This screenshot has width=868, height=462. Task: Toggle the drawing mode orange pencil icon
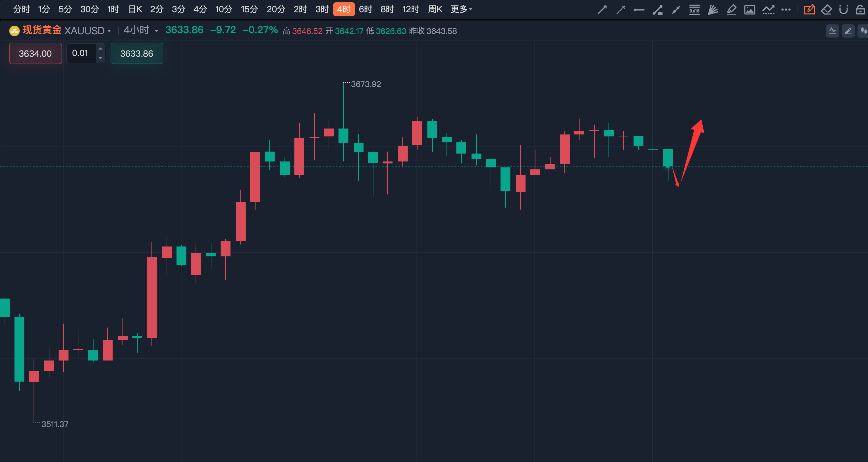coord(809,10)
